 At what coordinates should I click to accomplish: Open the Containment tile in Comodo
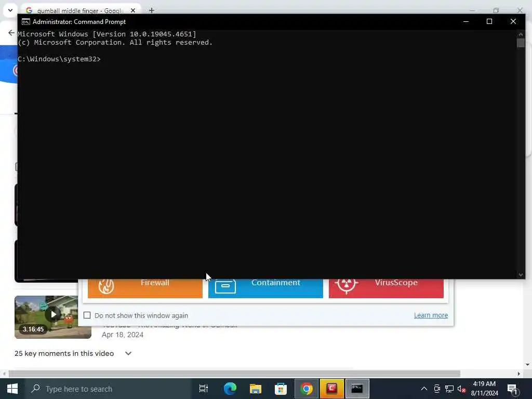point(265,288)
